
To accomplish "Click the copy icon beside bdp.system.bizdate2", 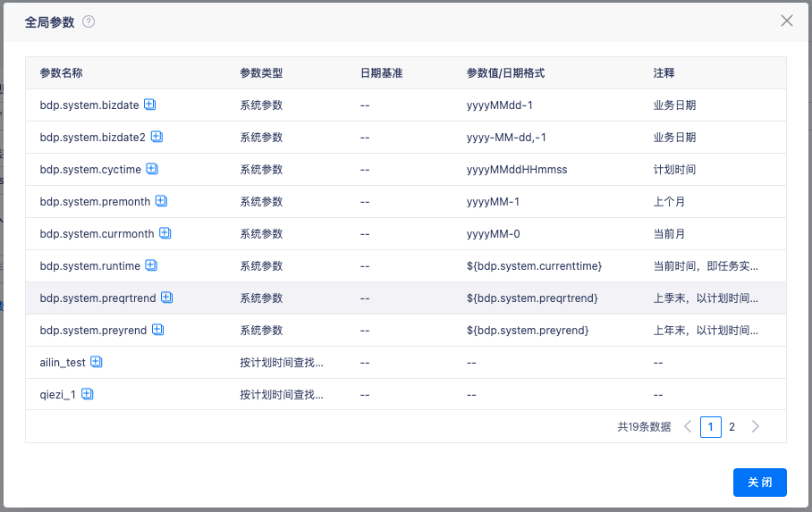I will [156, 137].
